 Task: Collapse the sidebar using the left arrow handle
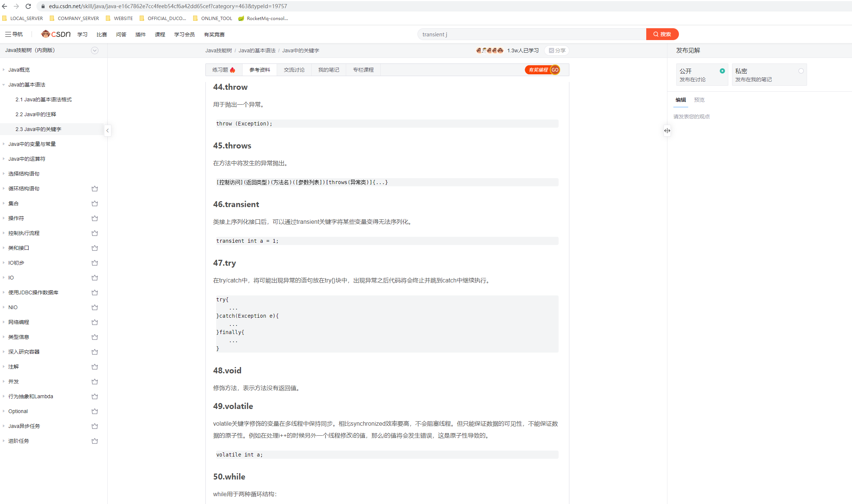[x=107, y=130]
